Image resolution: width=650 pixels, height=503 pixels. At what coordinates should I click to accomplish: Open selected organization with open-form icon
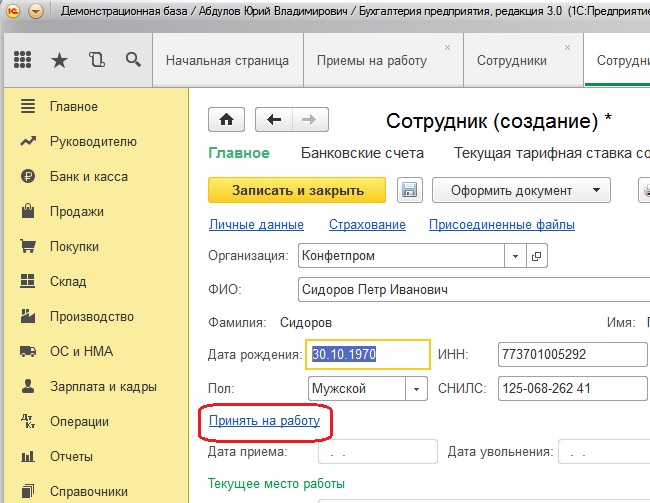pos(536,256)
